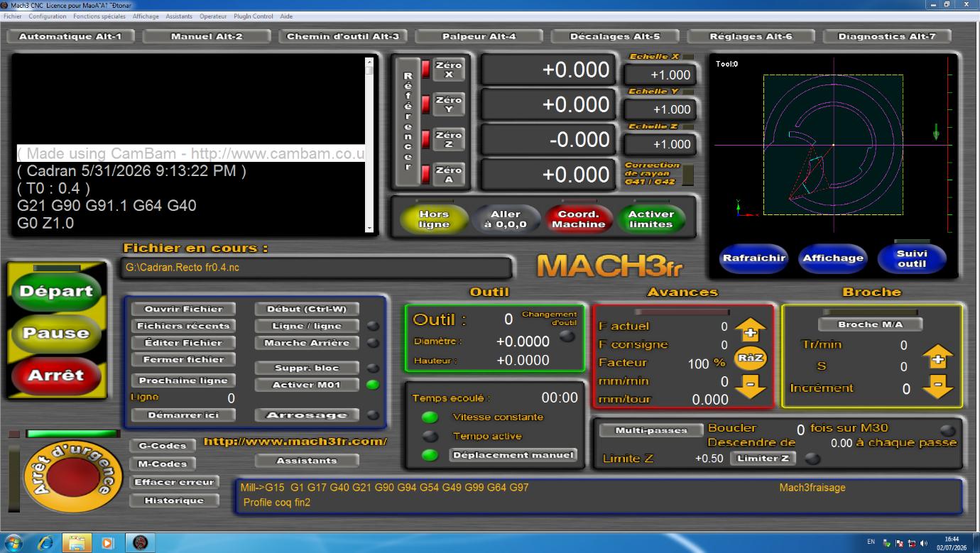Click the blue Affichage toolpath button
The image size is (980, 553).
point(833,258)
